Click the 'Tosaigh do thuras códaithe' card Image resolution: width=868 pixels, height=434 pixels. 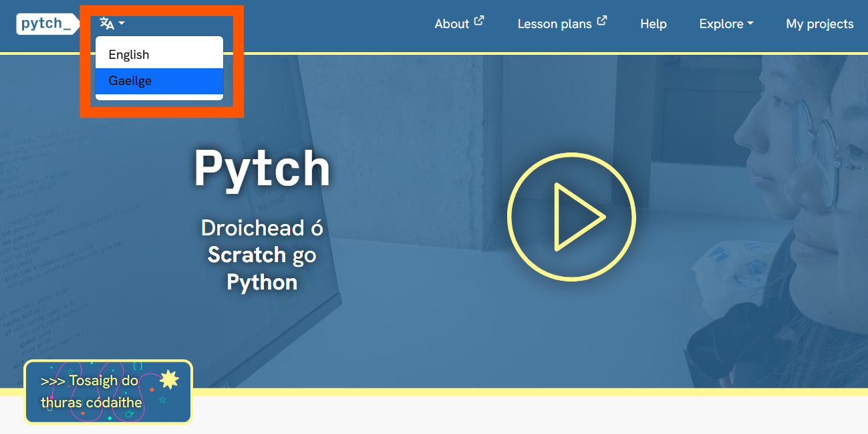[108, 392]
